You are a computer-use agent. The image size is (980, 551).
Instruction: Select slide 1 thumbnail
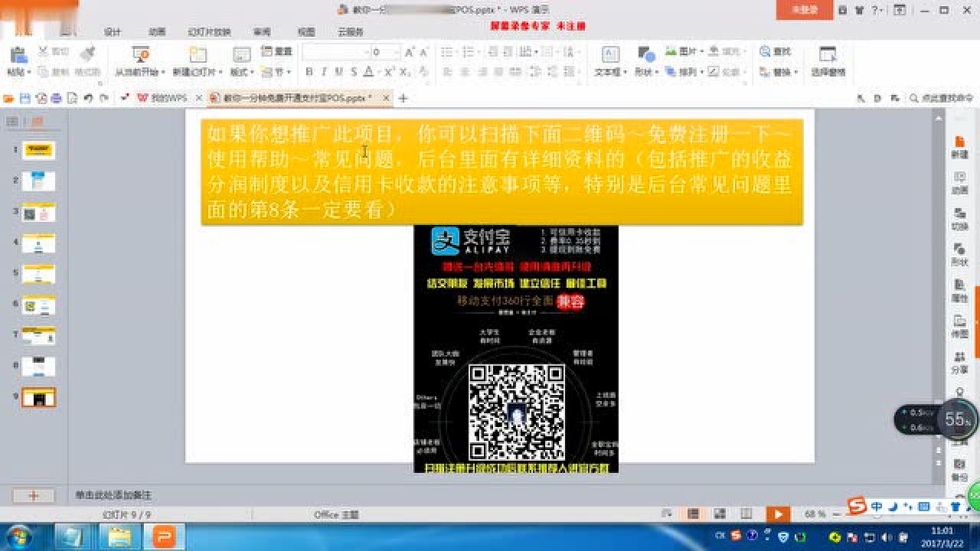pos(38,150)
